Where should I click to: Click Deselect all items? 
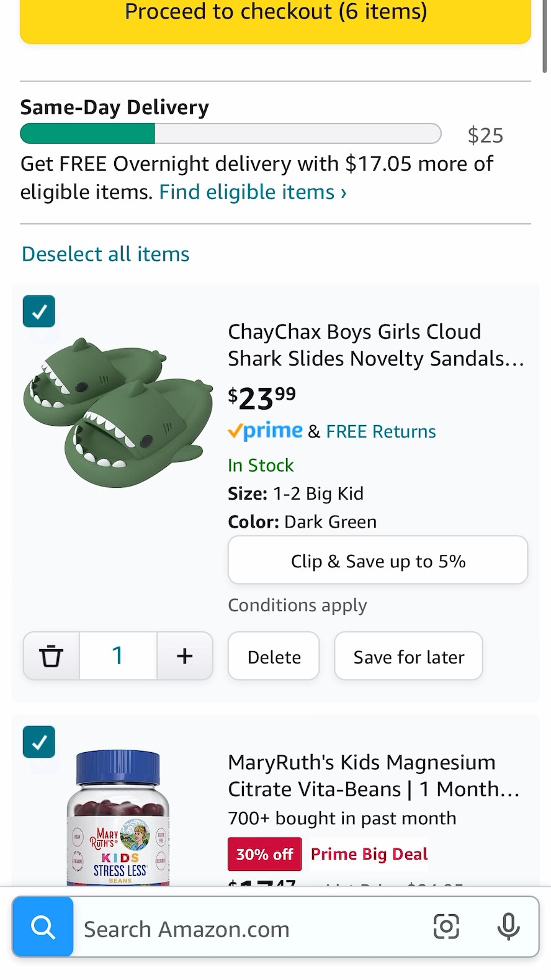click(x=105, y=254)
